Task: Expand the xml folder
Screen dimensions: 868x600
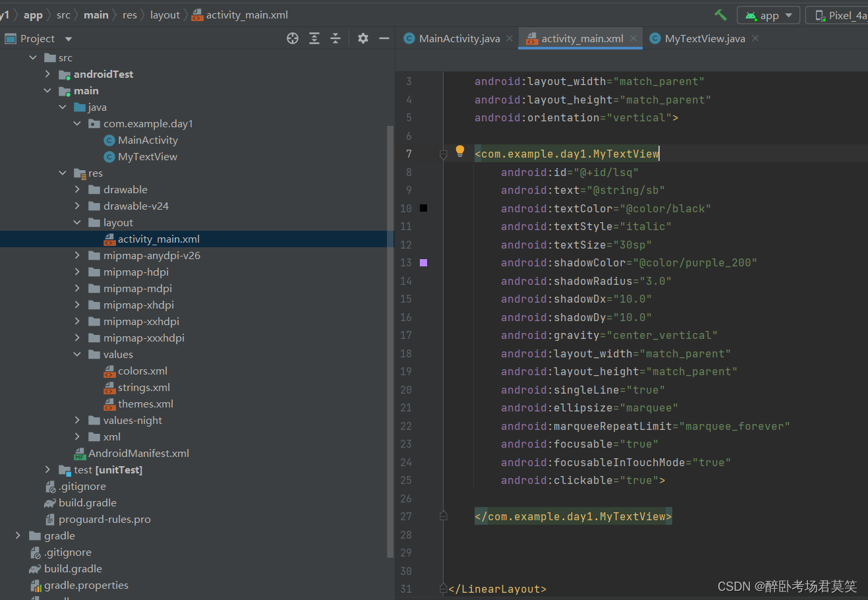Action: pos(77,436)
